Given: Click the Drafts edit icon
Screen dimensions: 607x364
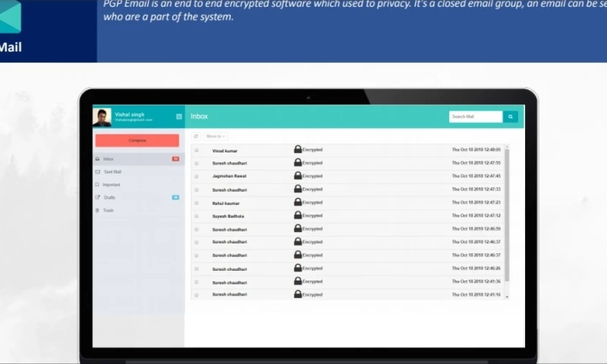Looking at the screenshot, I should pyautogui.click(x=98, y=197).
